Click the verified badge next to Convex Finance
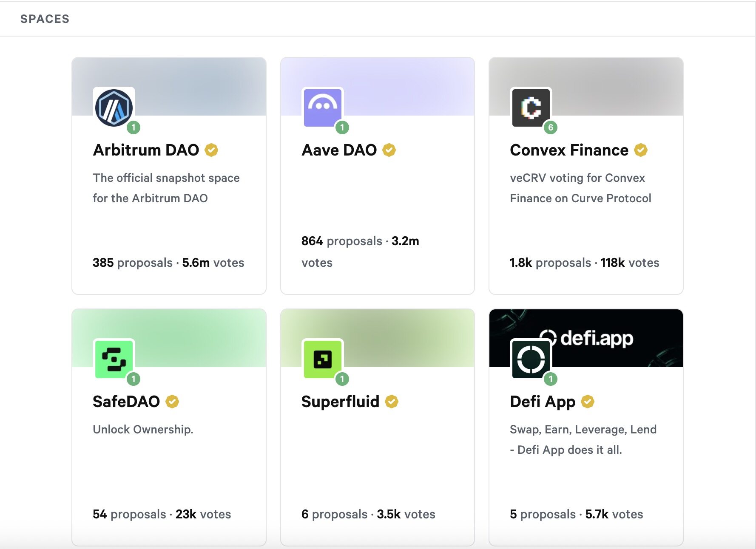The width and height of the screenshot is (756, 549). (641, 150)
